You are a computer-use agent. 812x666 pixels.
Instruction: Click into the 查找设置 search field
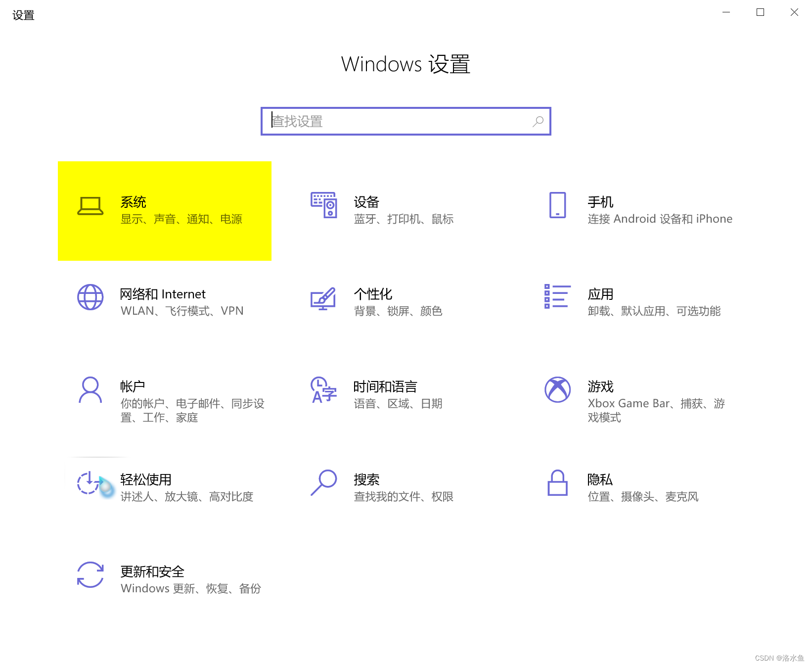406,121
